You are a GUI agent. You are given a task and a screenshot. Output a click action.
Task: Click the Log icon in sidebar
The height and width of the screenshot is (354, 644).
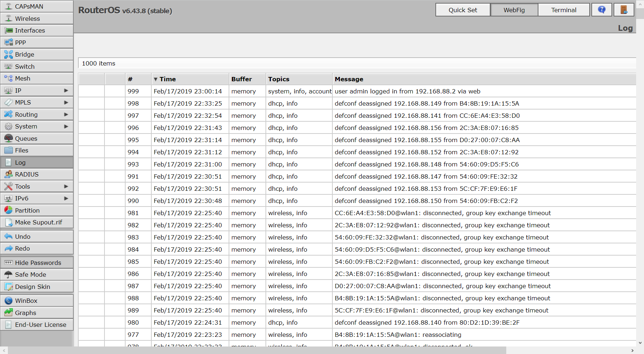(9, 163)
